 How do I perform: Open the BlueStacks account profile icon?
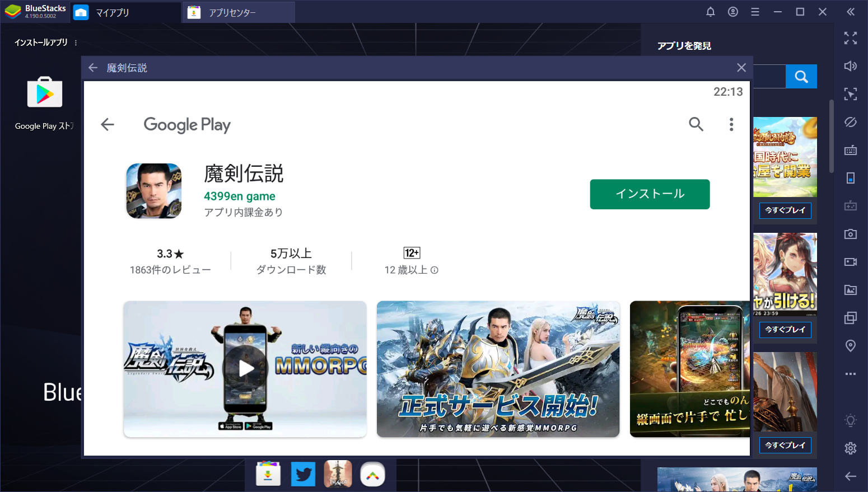click(732, 12)
